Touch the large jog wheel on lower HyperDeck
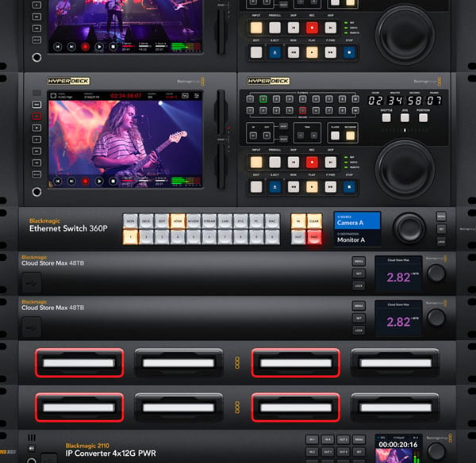The height and width of the screenshot is (463, 476). 405,170
